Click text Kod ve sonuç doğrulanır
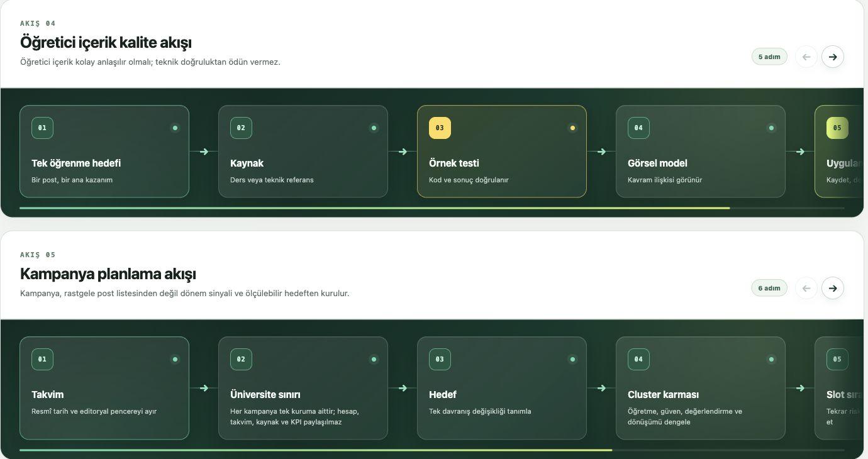This screenshot has height=459, width=868. (x=469, y=180)
